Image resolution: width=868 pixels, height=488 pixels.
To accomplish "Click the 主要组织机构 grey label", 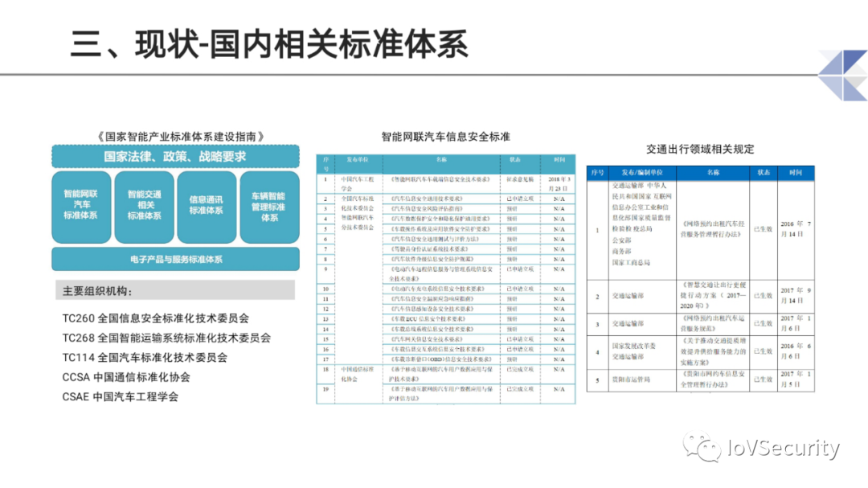I will tap(175, 290).
